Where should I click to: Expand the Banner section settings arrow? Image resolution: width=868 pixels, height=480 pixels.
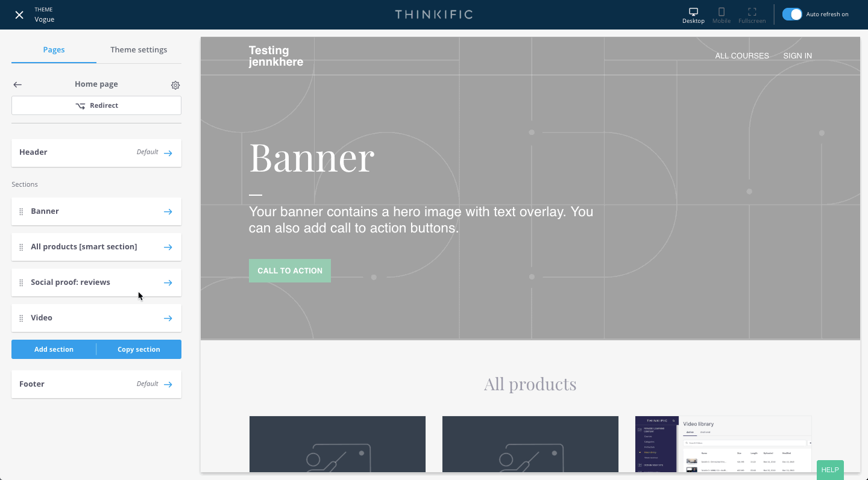pos(168,211)
